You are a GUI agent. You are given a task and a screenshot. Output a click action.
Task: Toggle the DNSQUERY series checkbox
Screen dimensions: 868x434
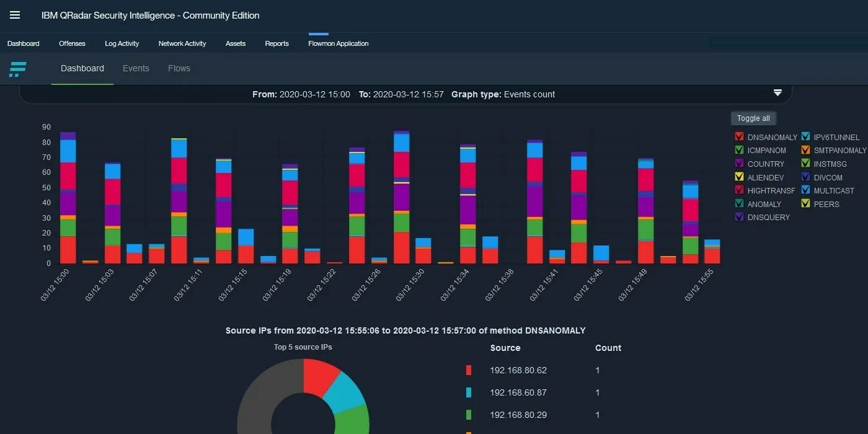[x=739, y=217]
